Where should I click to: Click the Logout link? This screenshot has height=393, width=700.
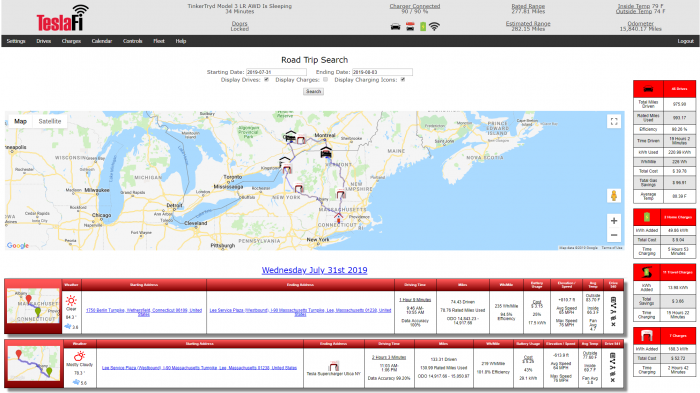tap(686, 41)
